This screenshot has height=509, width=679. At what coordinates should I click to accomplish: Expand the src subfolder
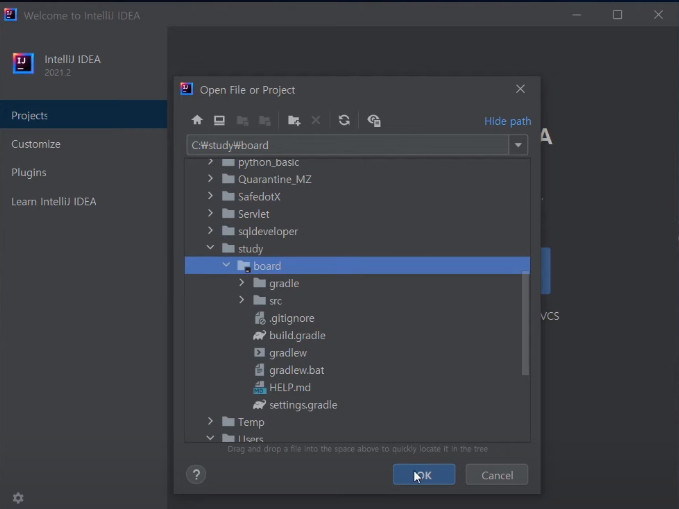click(242, 300)
